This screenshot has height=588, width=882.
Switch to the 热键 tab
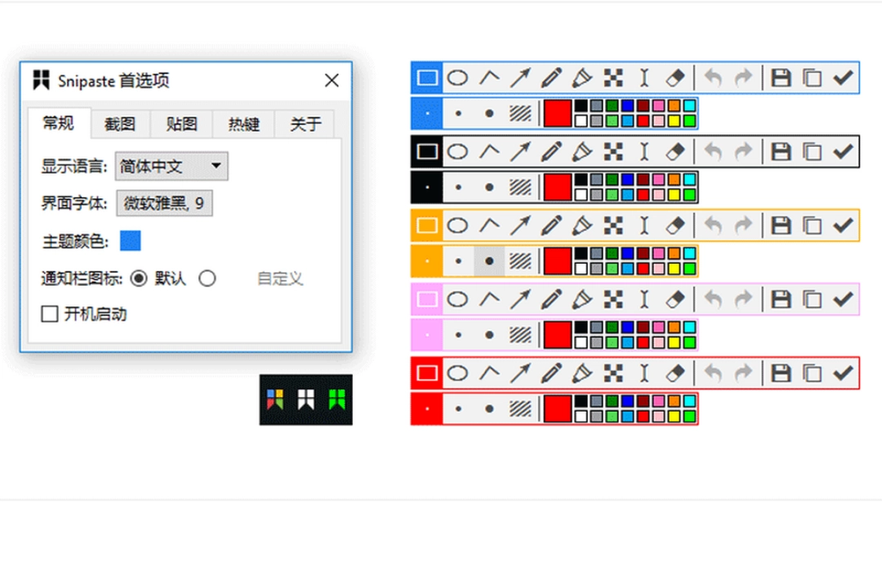pyautogui.click(x=243, y=124)
